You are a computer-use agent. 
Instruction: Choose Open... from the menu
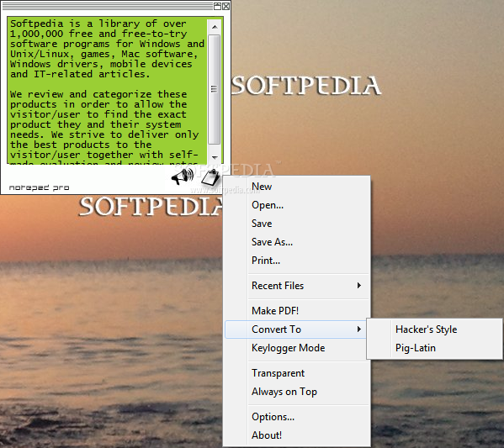tap(297, 205)
